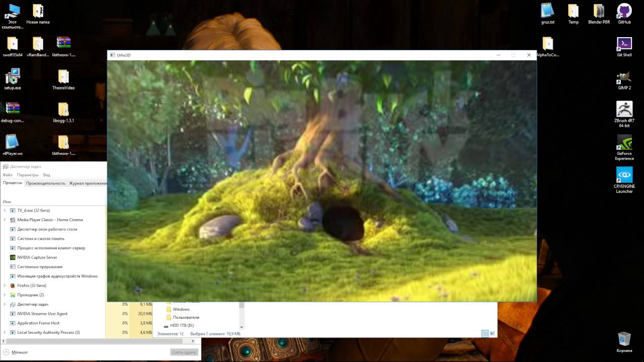Open the GIMP 2 desktop icon

tap(624, 79)
